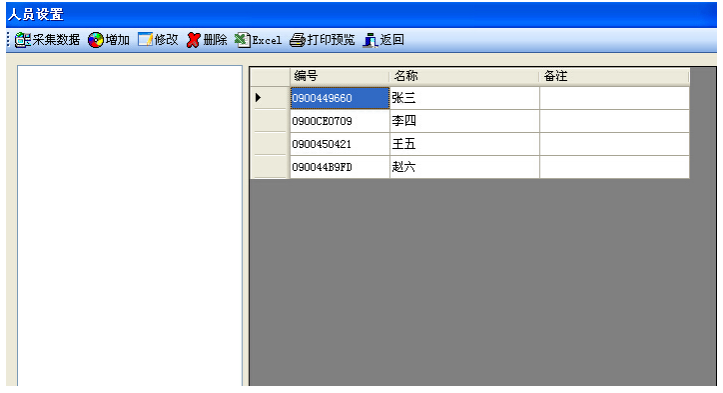The width and height of the screenshot is (723, 393).
Task: Click the empty left tree panel
Action: point(130,226)
